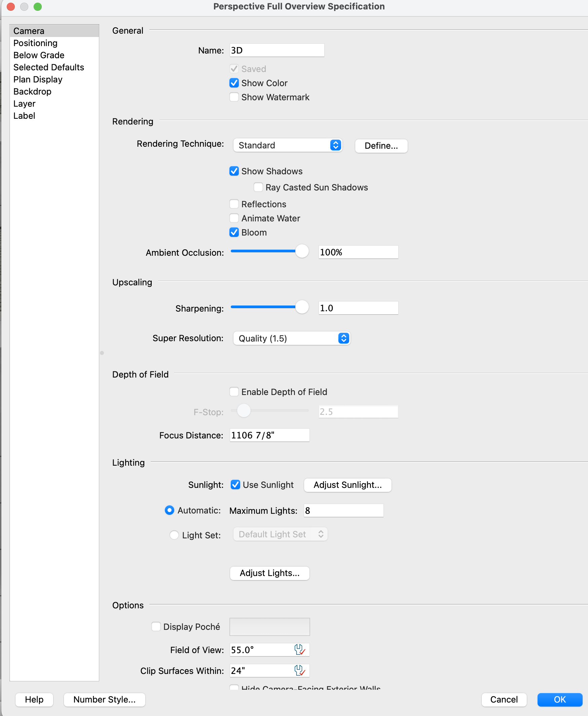Switch to the Positioning panel
This screenshot has height=716, width=588.
[36, 43]
